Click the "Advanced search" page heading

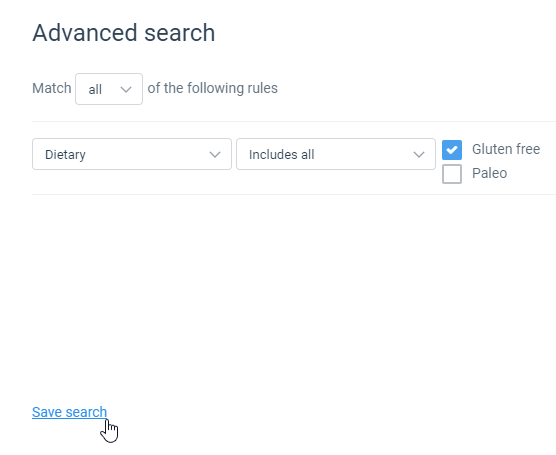coord(124,33)
